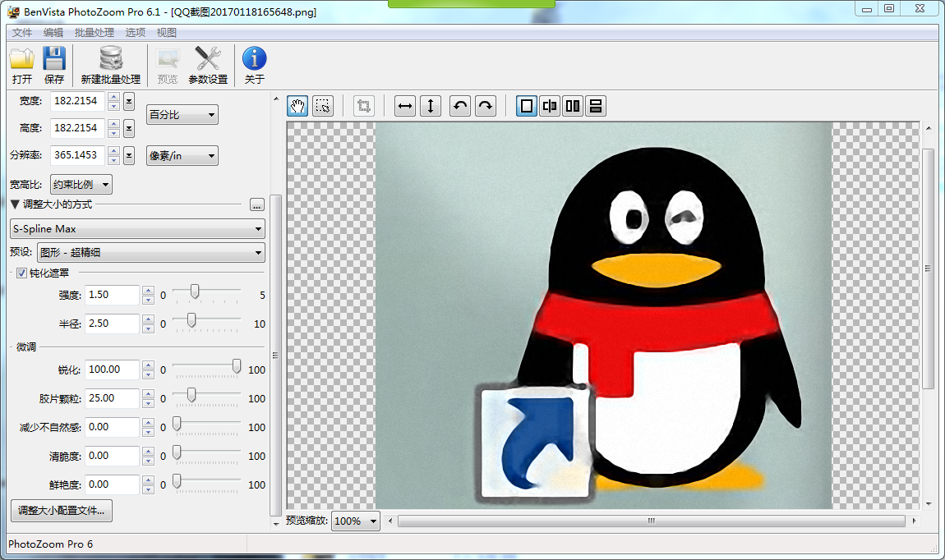This screenshot has height=560, width=945.
Task: Click the ellipsis button beside 调整大小的方式
Action: pos(257,205)
